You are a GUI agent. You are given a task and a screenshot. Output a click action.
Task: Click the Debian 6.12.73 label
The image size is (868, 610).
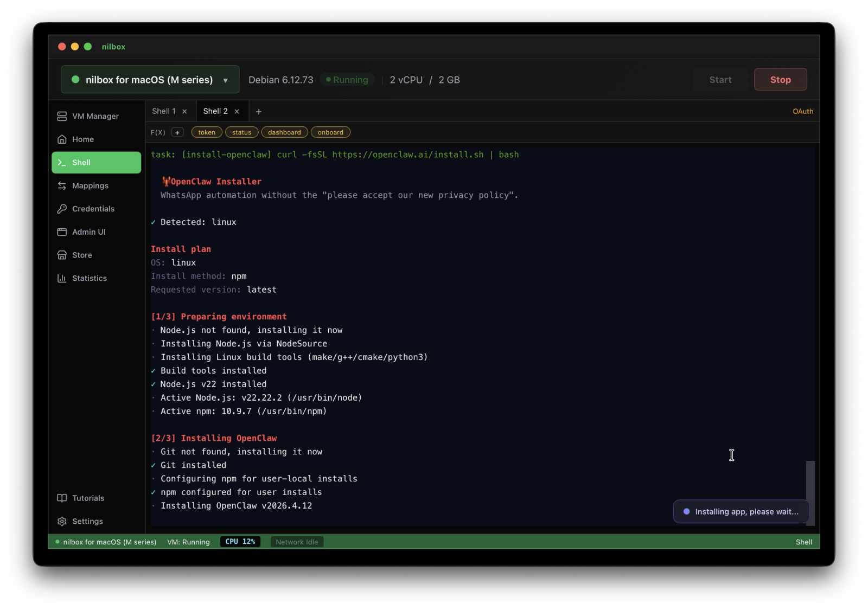point(281,80)
